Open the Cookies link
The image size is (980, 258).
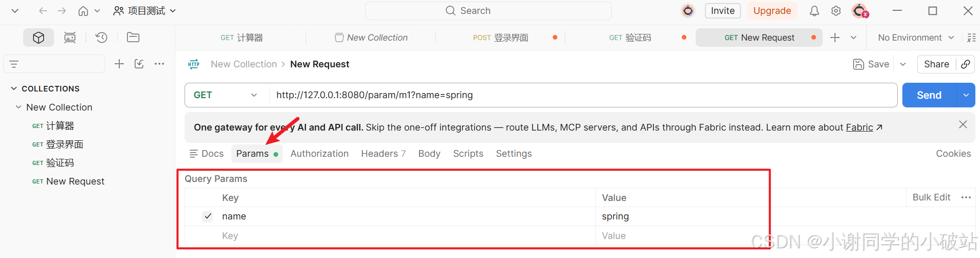[953, 154]
